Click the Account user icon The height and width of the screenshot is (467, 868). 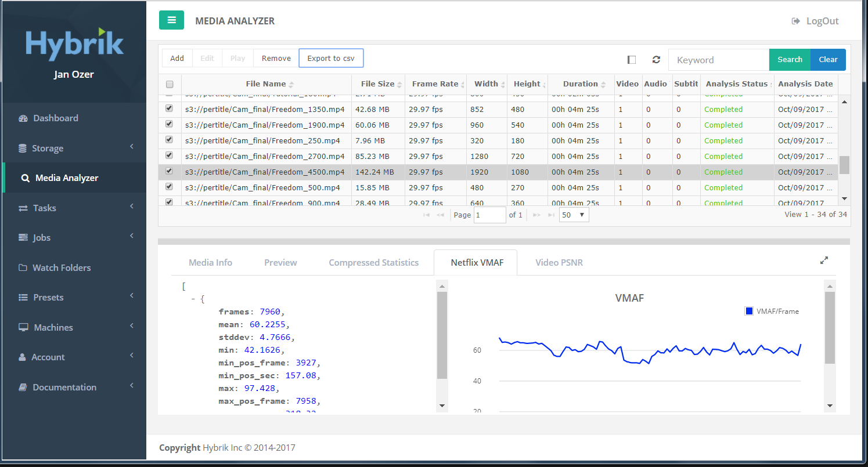[x=23, y=357]
